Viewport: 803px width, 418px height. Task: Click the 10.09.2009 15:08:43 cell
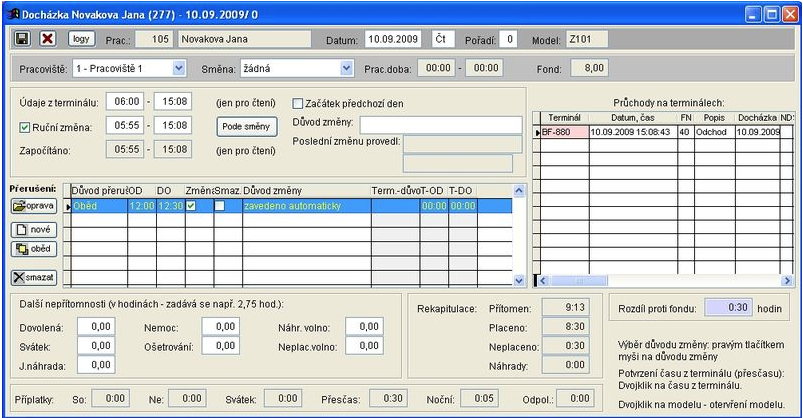(x=633, y=132)
